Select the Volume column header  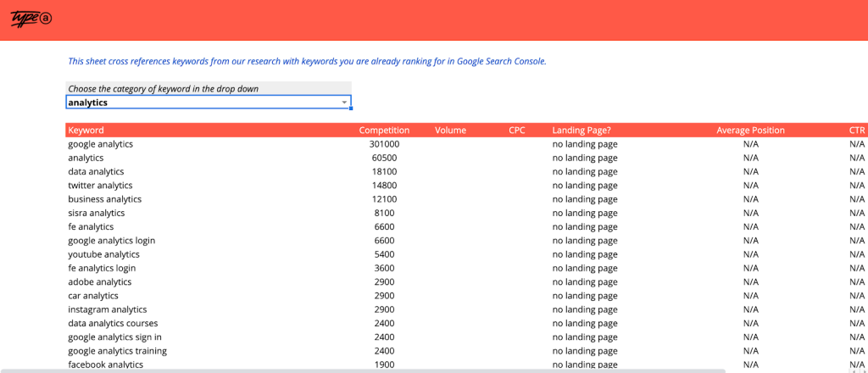click(x=451, y=131)
